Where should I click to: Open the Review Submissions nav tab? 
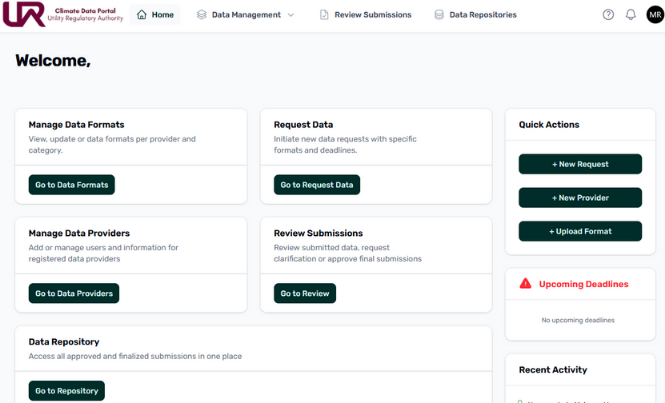tap(372, 15)
